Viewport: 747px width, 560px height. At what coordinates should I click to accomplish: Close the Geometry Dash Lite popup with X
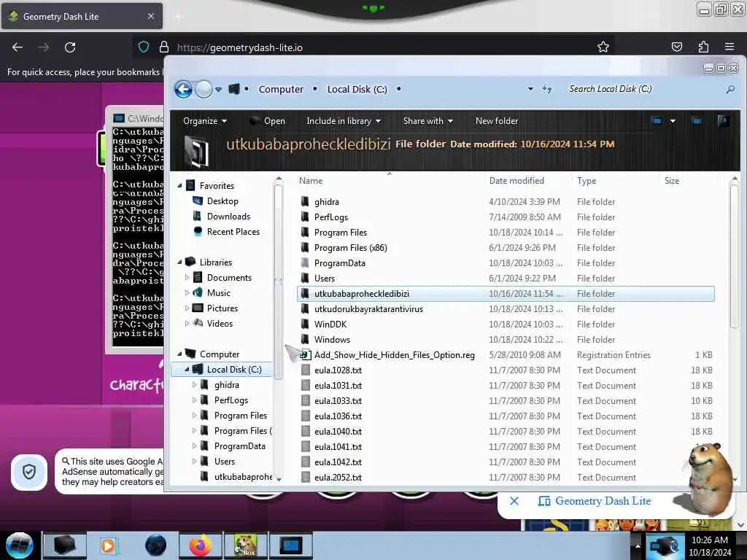click(514, 501)
